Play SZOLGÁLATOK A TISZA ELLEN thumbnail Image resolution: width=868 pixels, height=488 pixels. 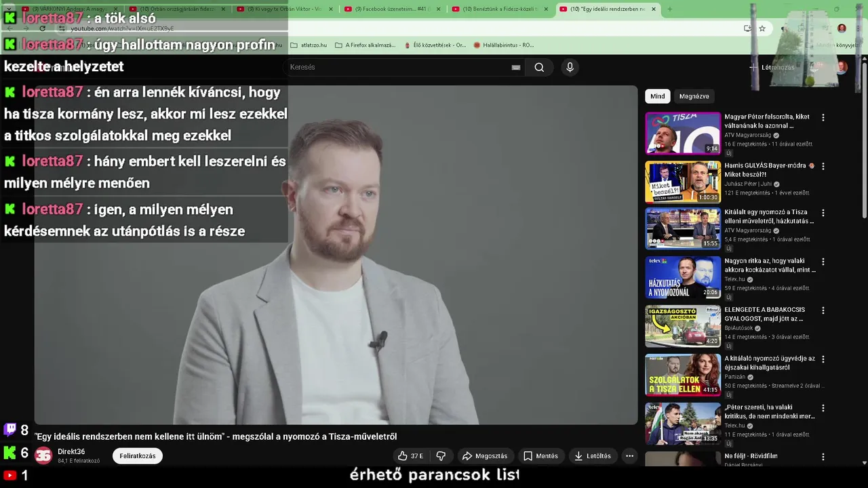point(682,375)
